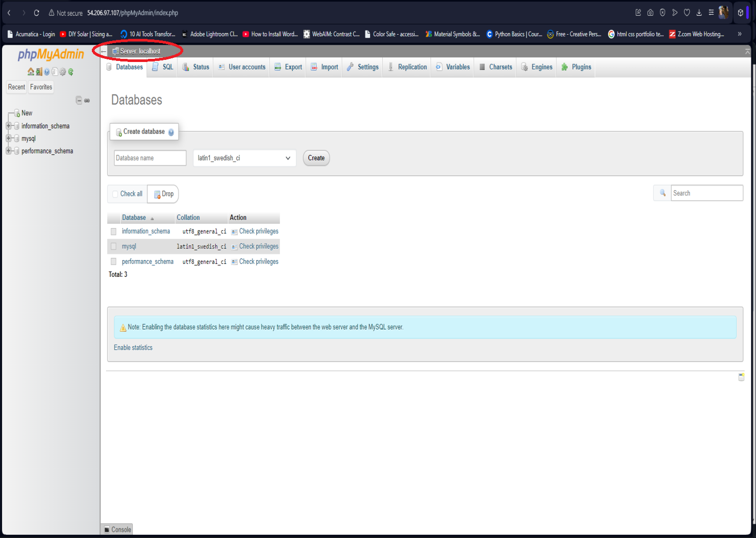The image size is (756, 538).
Task: Click the help icon beside Create database
Action: tap(171, 132)
